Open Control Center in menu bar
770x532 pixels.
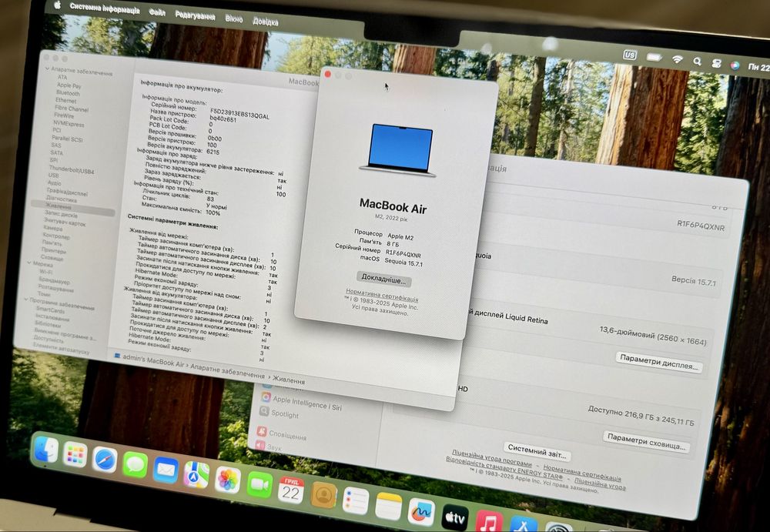pos(716,63)
